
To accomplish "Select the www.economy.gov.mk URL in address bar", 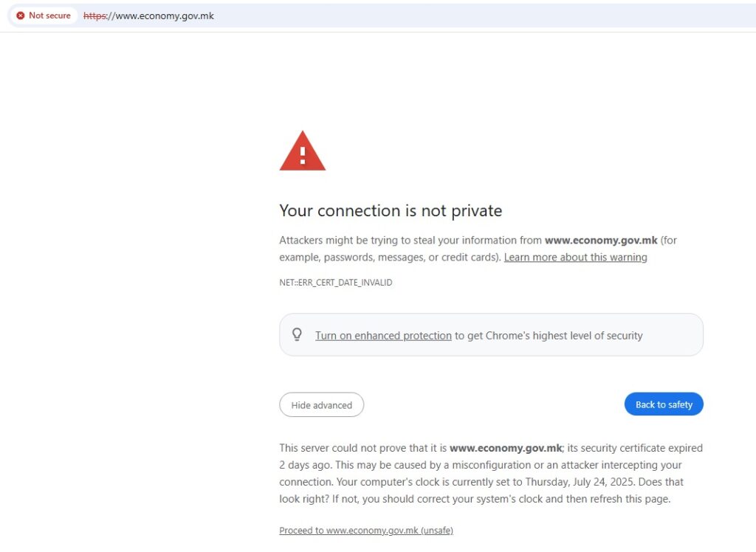I will [x=148, y=16].
